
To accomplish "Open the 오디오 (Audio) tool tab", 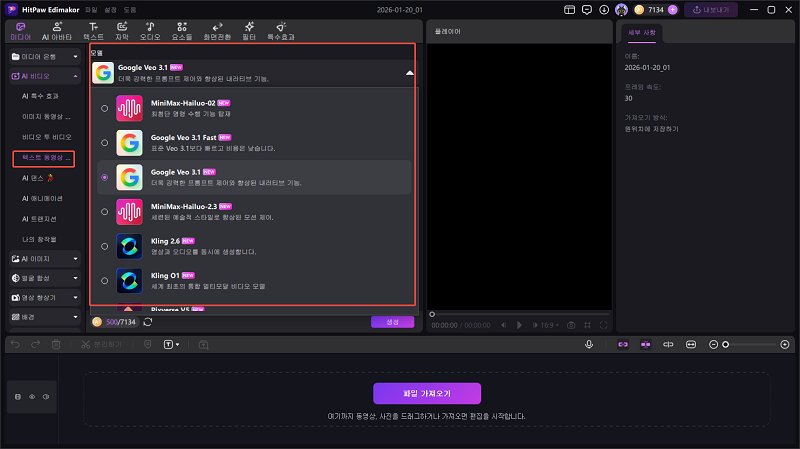I will point(150,31).
